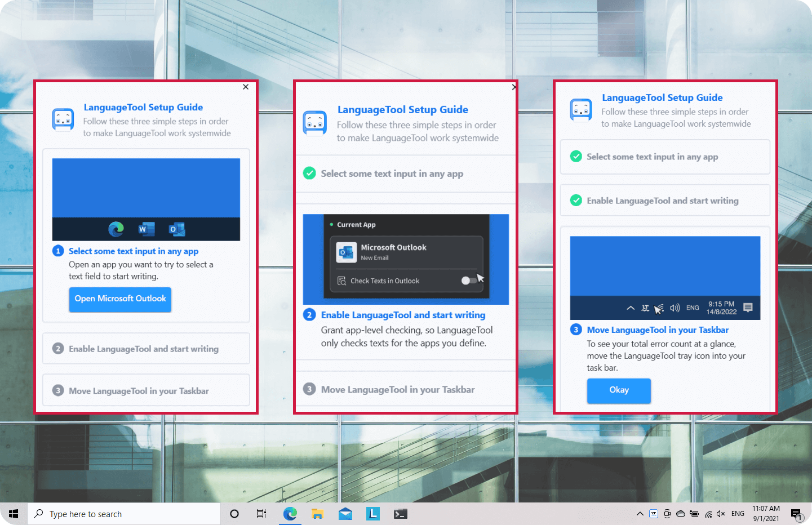The image size is (812, 525).
Task: Toggle the 'Check Texts in Outlook' switch
Action: pos(468,281)
